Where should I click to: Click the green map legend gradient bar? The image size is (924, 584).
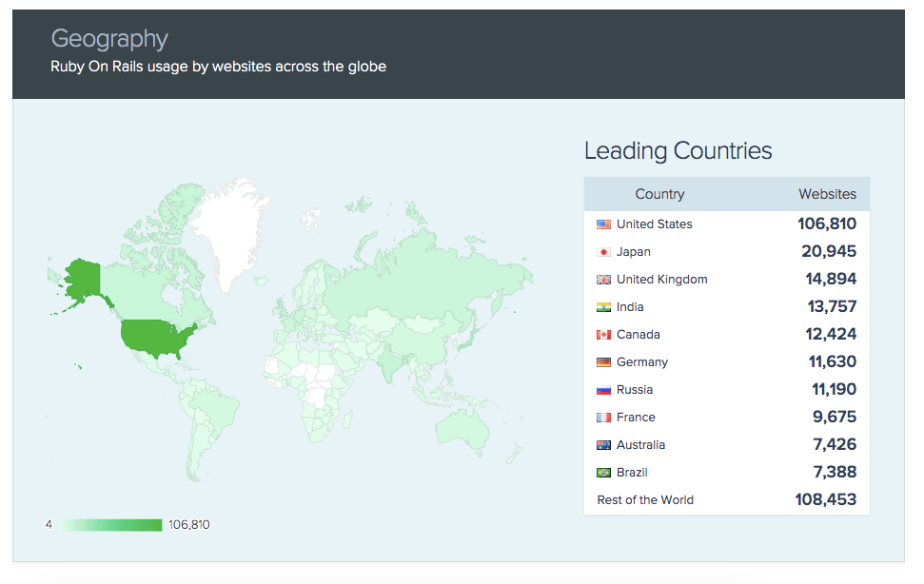[109, 525]
